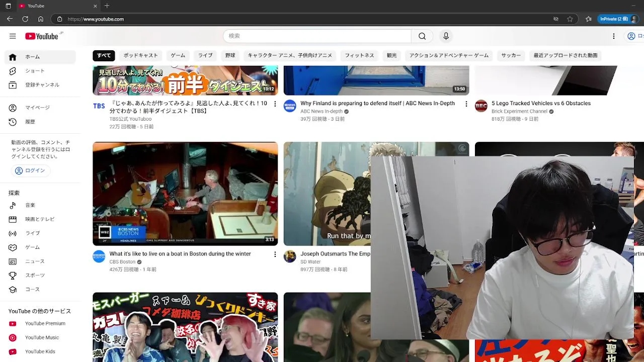Click title 5 Lego Tracked Vehicles vs 6 Obstacles
The image size is (644, 362).
coord(541,104)
